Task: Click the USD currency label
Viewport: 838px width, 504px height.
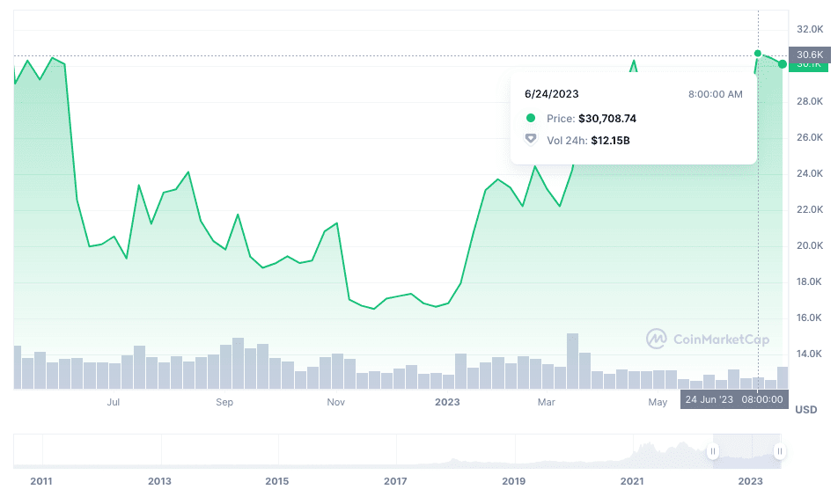Action: click(x=805, y=410)
